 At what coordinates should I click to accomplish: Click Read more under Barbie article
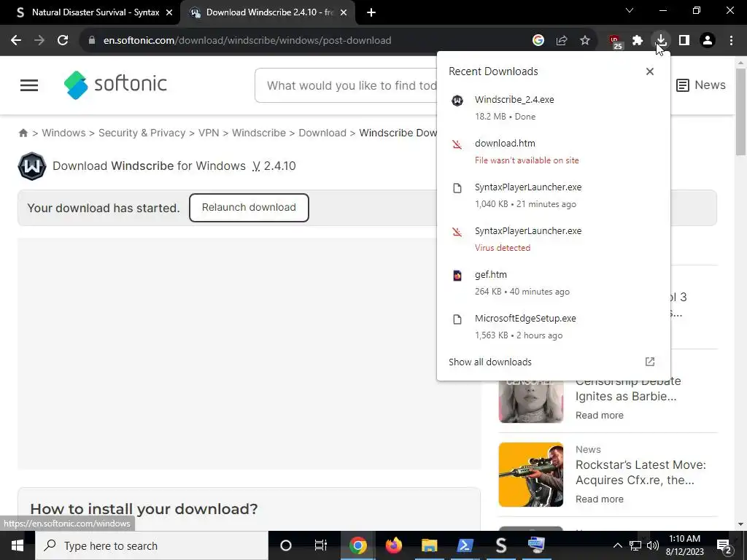click(x=600, y=415)
